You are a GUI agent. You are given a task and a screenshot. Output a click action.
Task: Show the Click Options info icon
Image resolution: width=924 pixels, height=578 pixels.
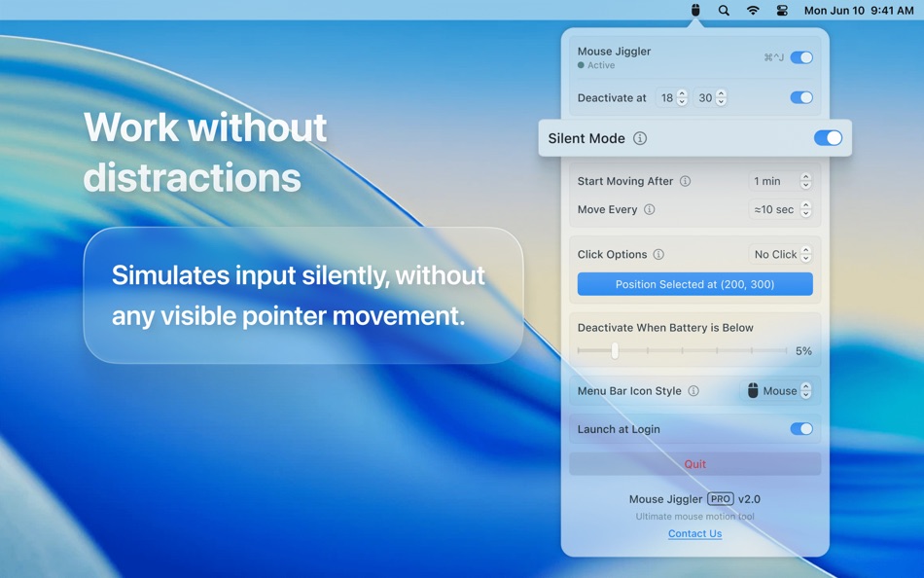pyautogui.click(x=658, y=254)
